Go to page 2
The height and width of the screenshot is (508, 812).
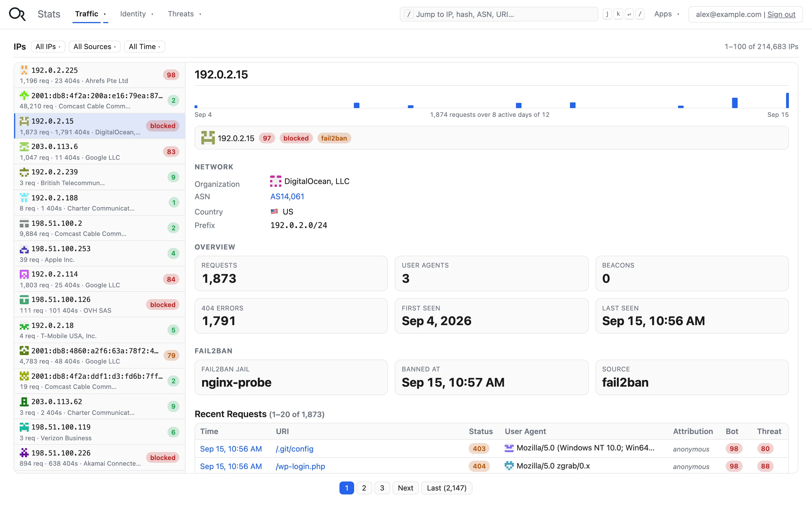(364, 488)
